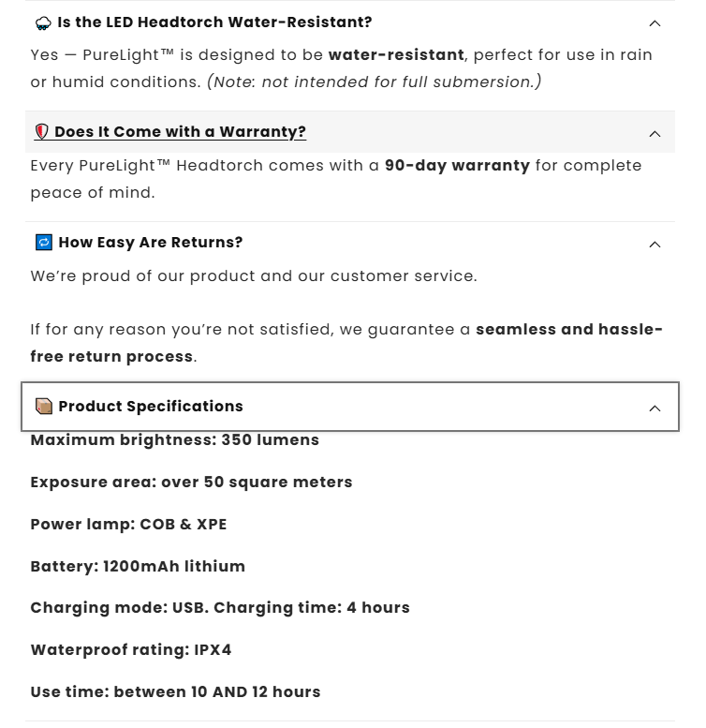Screen dimensions: 706x728
Task: Collapse Product Specifications using the chevron arrow
Action: click(655, 409)
